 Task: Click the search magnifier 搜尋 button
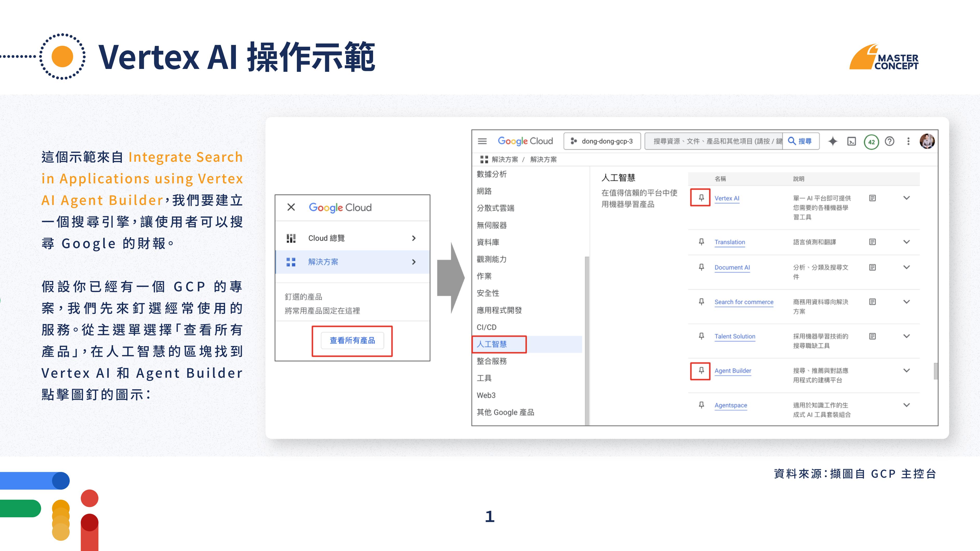(x=800, y=141)
